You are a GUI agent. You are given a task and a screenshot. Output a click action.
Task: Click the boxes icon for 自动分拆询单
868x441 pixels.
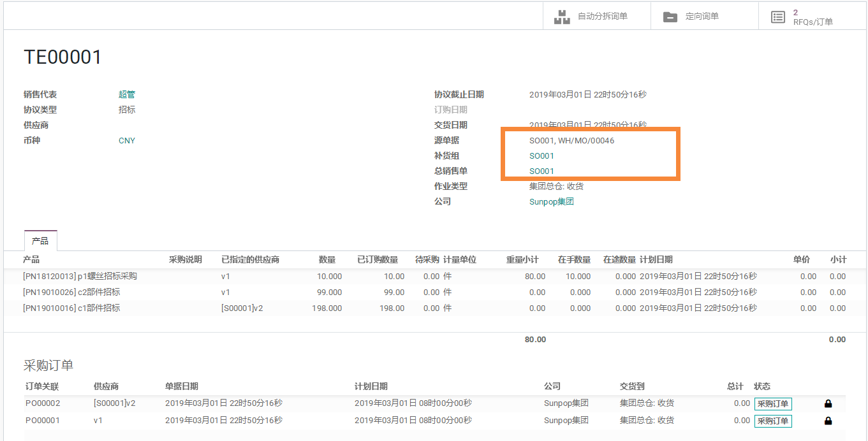coord(562,17)
